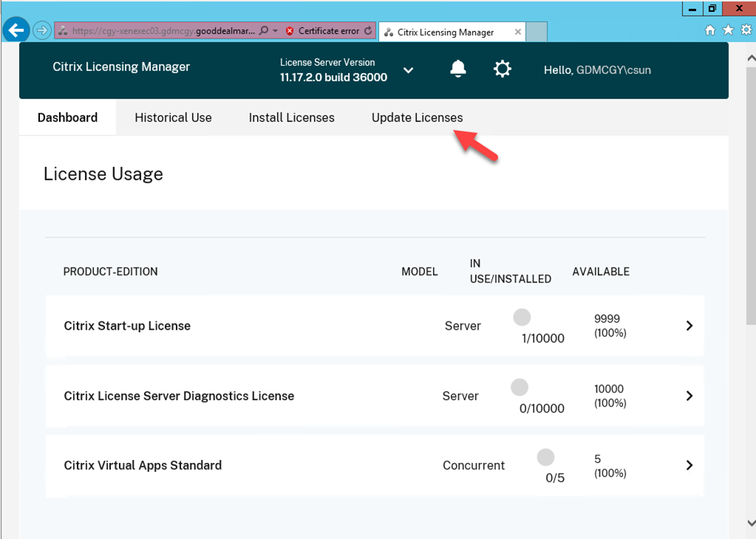
Task: Open the notifications bell icon
Action: click(x=458, y=70)
